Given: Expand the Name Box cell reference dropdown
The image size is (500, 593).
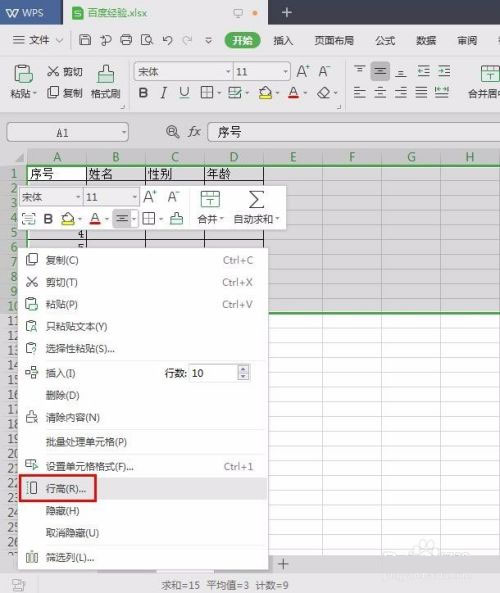Looking at the screenshot, I should click(124, 133).
